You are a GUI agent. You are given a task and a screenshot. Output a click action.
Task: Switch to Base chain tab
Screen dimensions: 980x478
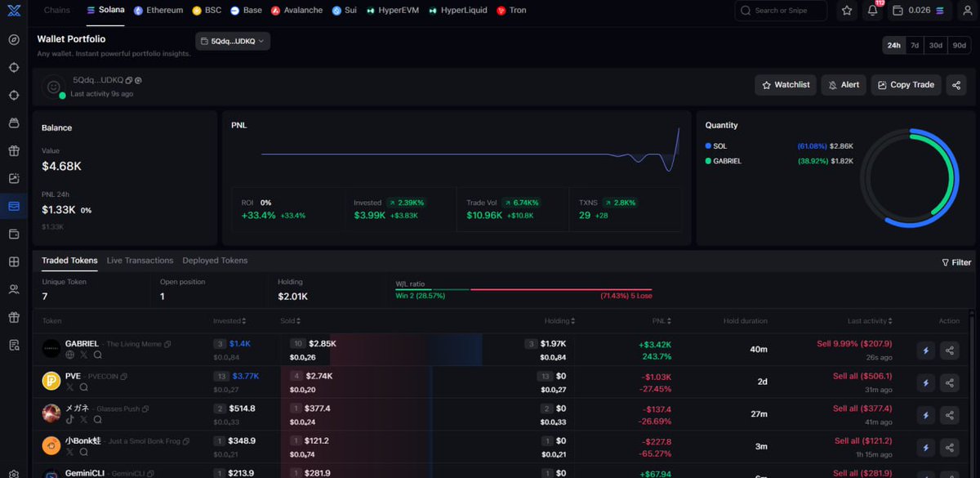(x=247, y=11)
